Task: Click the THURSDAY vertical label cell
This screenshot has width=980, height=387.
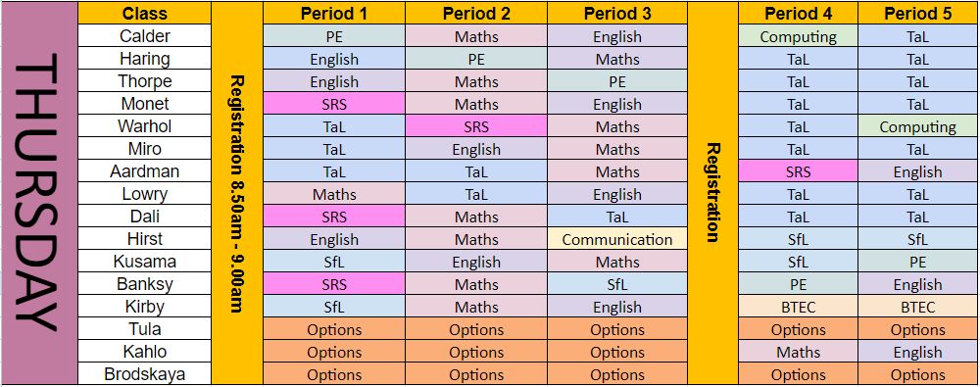Action: click(39, 193)
